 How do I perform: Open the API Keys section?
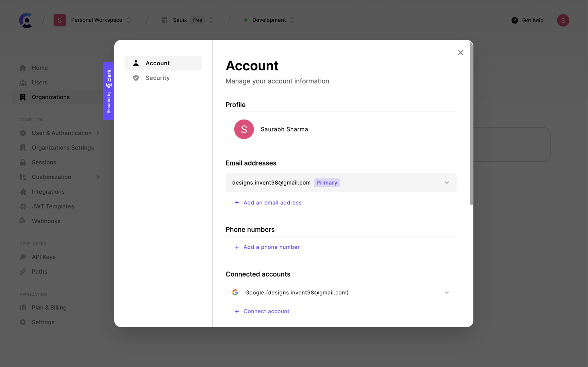pyautogui.click(x=44, y=257)
